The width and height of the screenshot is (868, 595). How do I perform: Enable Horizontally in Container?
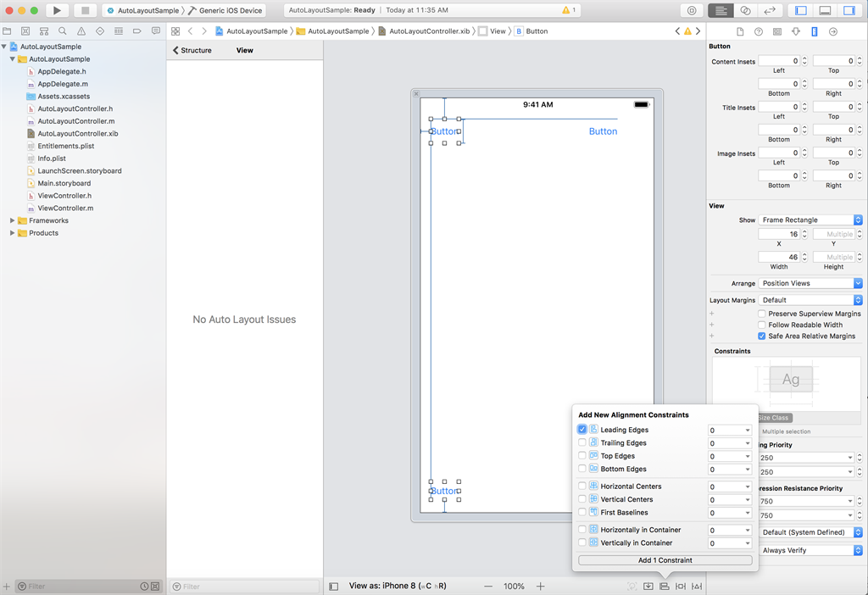click(581, 529)
